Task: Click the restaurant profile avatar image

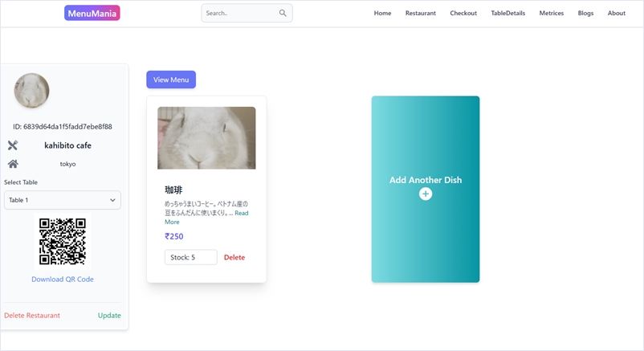Action: 32,91
